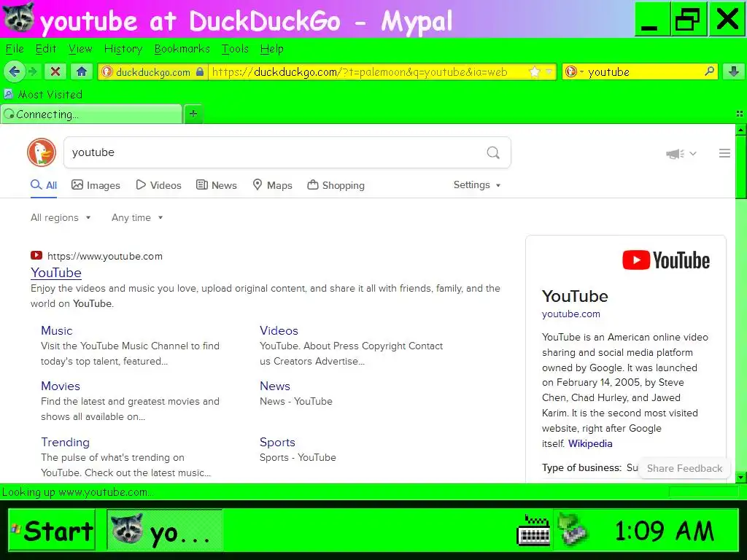Click the List all tabs grid icon
The width and height of the screenshot is (747, 560).
tap(740, 114)
